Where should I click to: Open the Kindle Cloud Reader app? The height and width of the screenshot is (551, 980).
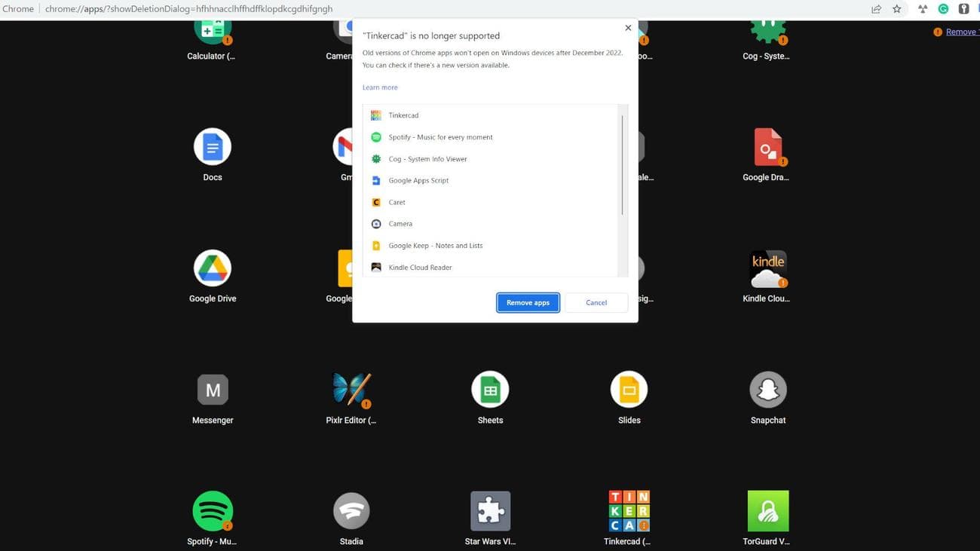(767, 268)
